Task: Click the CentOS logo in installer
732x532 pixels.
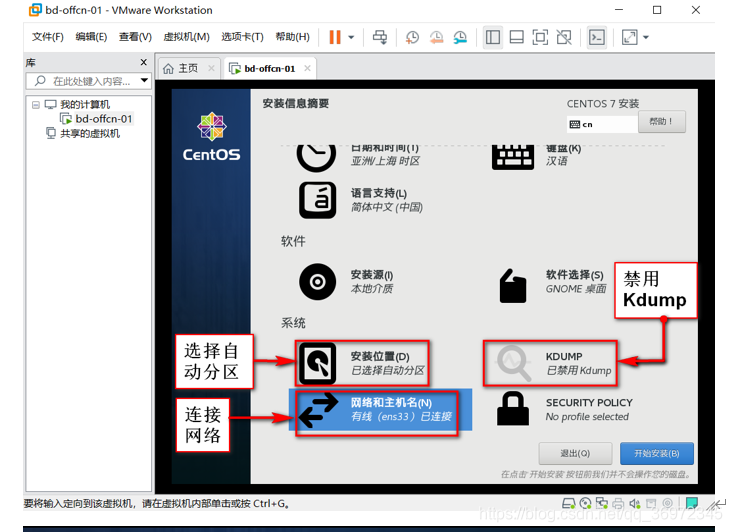Action: [211, 136]
